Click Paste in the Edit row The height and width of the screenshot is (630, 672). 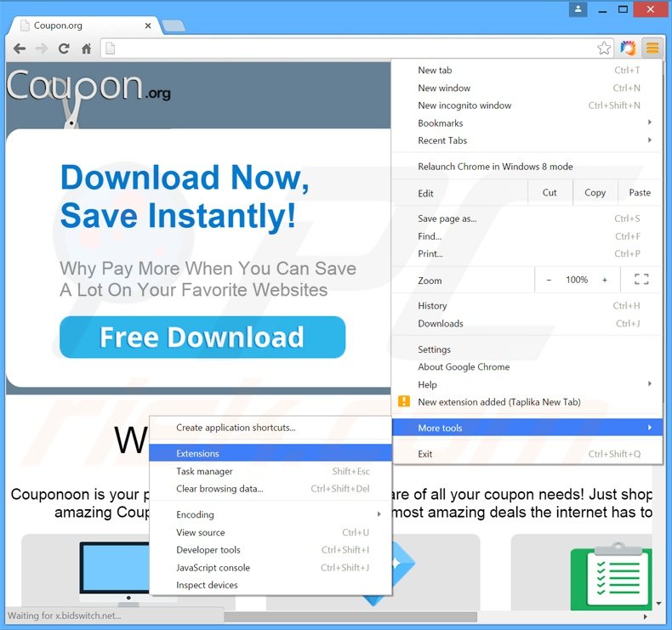click(x=640, y=193)
